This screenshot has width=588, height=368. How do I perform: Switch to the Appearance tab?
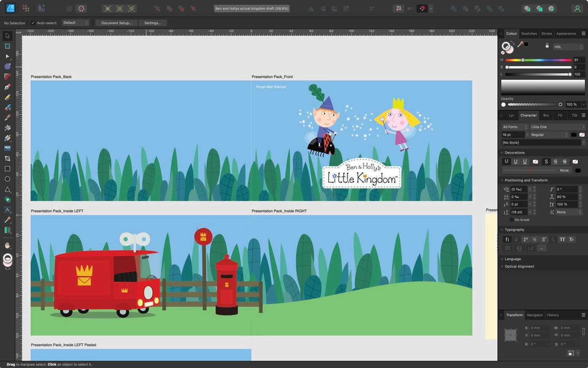[x=566, y=34]
